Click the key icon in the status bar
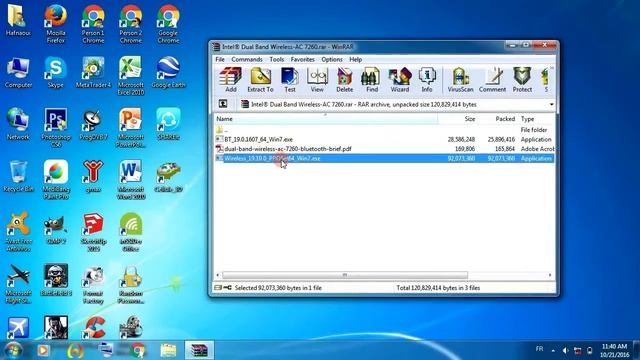The image size is (640, 360). click(x=227, y=288)
